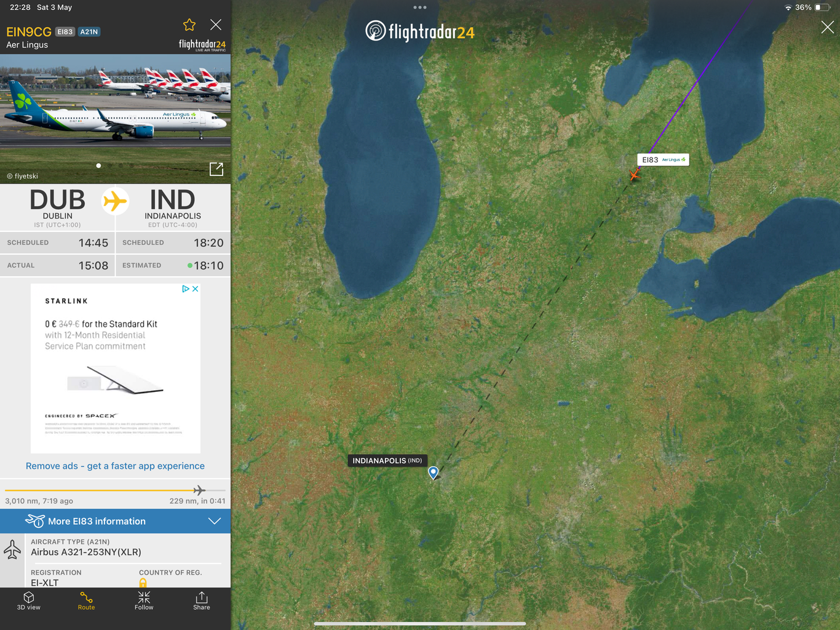This screenshot has width=840, height=630.
Task: Favorite this flight with the star icon
Action: pos(189,25)
